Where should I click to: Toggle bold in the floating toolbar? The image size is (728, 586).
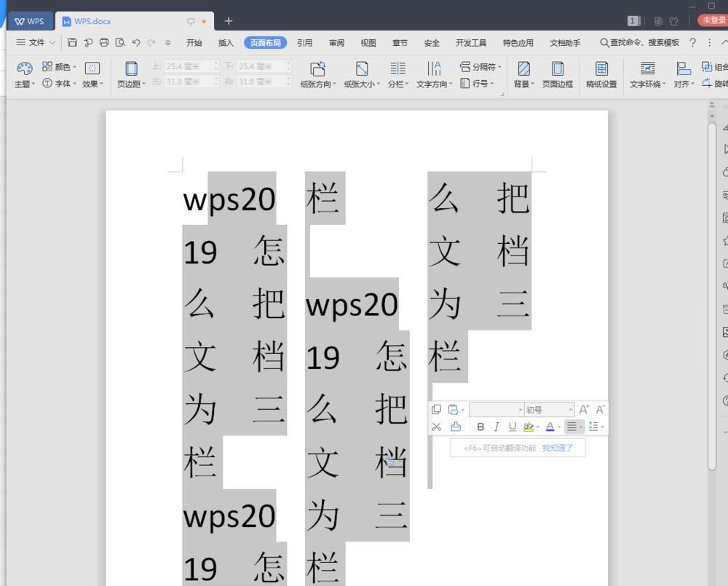pos(480,427)
